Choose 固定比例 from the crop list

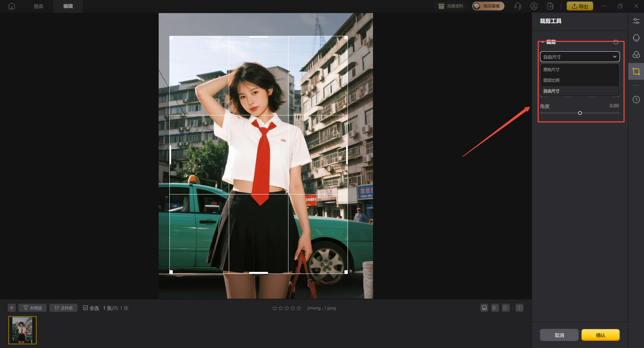551,80
